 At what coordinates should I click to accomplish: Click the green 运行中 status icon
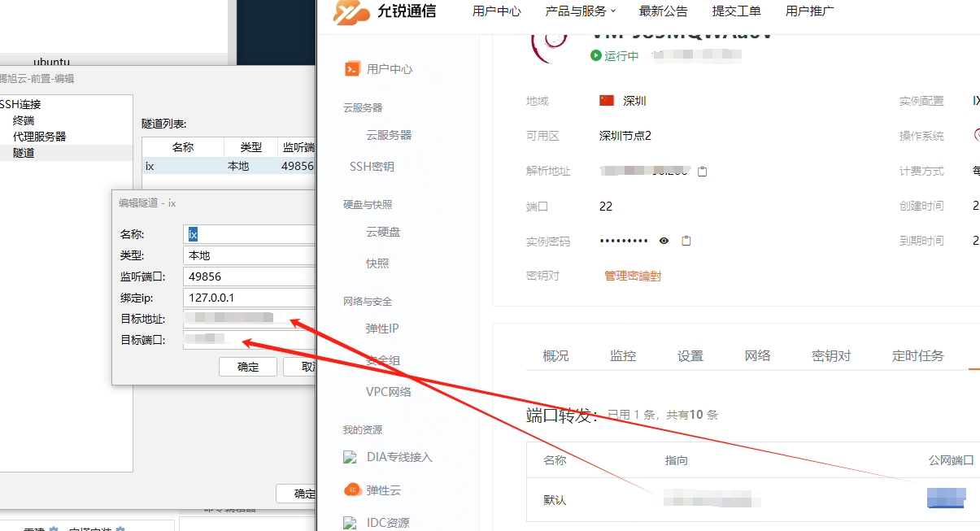click(x=596, y=56)
